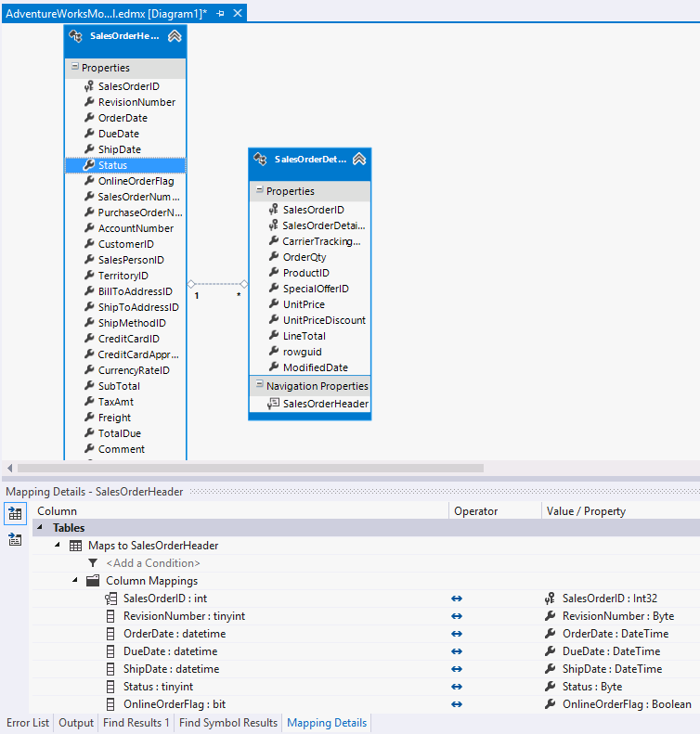Viewport: 700px width, 734px height.
Task: Click the column icon for Status : tinyint
Action: (110, 687)
